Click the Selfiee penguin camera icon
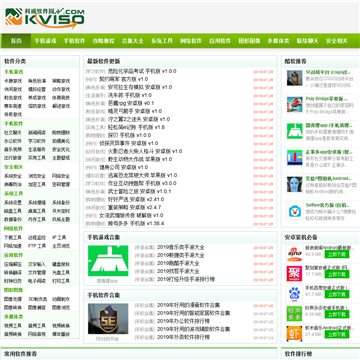The height and width of the screenshot is (360, 360). tap(294, 211)
